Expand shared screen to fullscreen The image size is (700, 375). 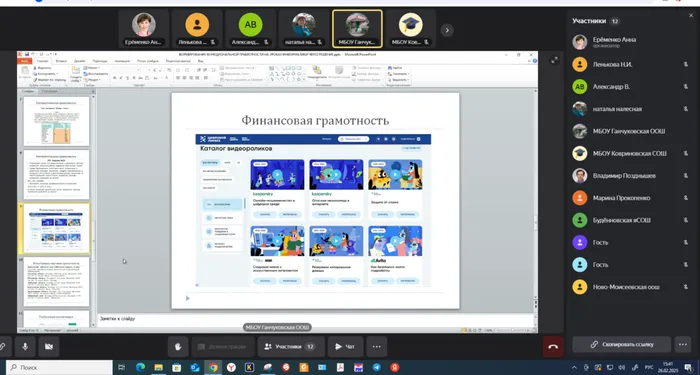554,60
